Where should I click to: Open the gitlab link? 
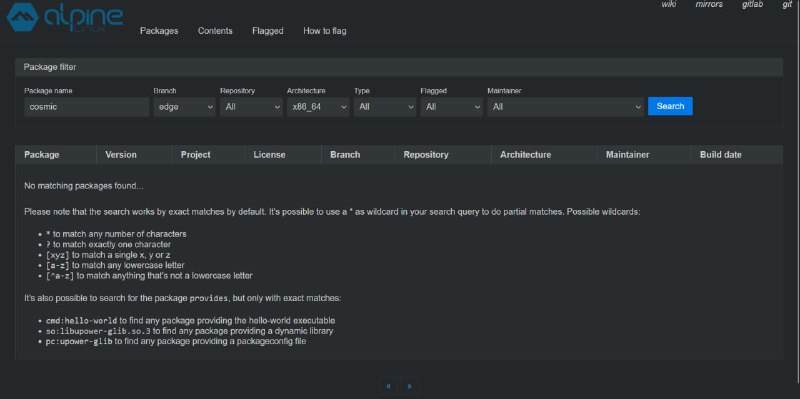(752, 4)
